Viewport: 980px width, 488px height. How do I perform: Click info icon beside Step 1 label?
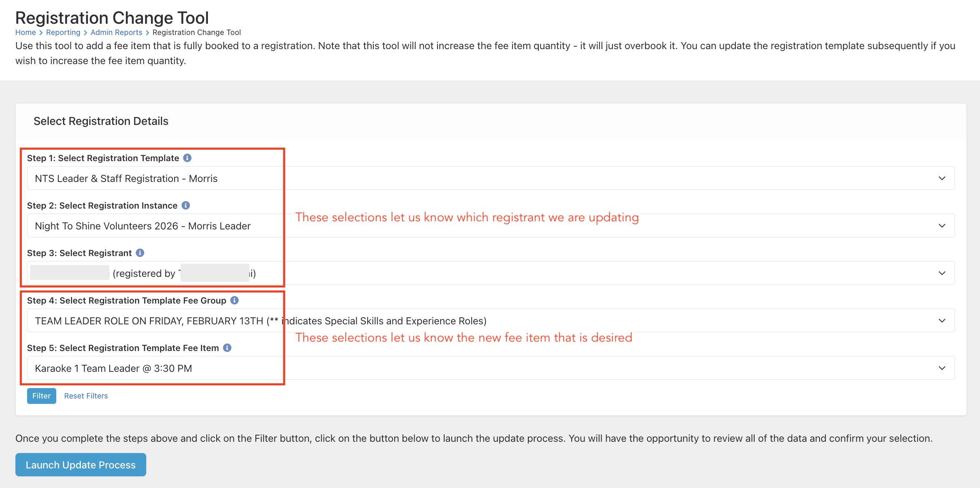click(x=187, y=158)
